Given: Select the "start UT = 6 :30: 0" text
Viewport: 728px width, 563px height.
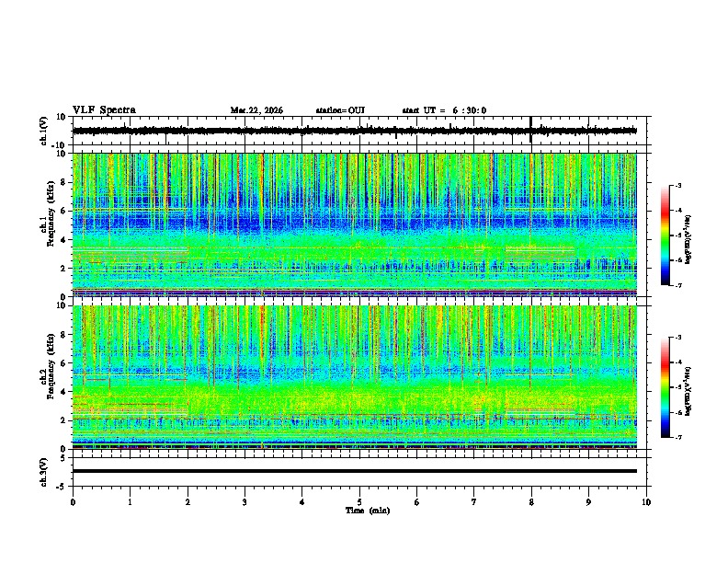Looking at the screenshot, I should tap(444, 110).
